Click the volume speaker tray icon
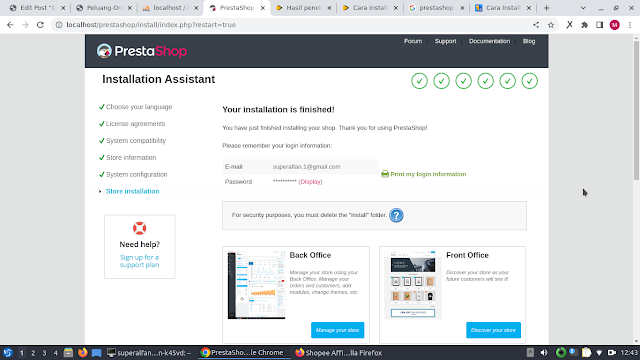Image resolution: width=640 pixels, height=360 pixels. click(x=544, y=353)
